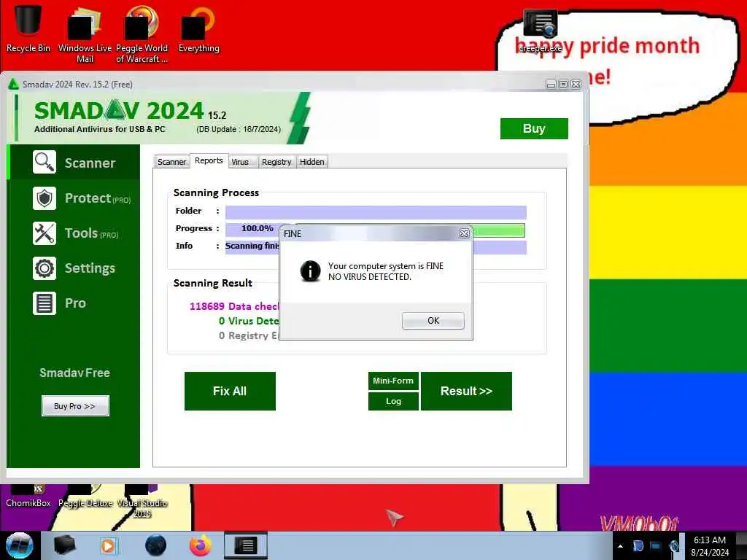747x560 pixels.
Task: Open the Recycle Bin desktop icon
Action: click(x=28, y=28)
